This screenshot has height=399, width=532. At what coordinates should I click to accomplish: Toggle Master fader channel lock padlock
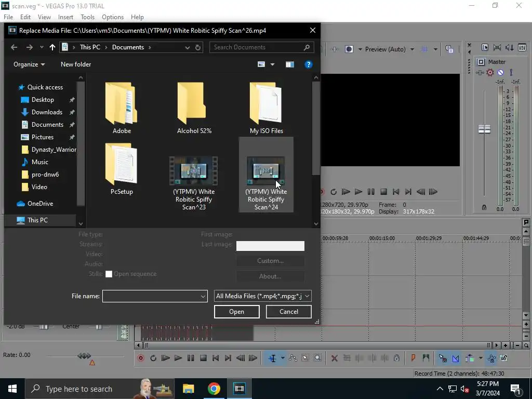coord(484,207)
